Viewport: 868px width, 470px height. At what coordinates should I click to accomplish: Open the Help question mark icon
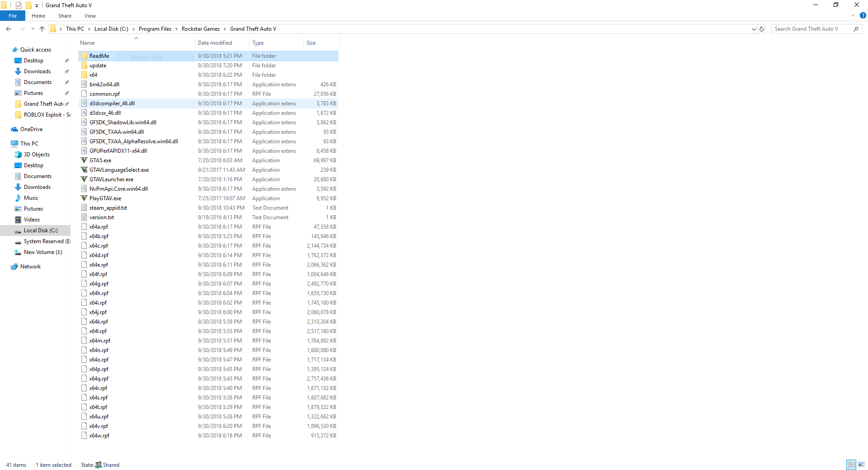[x=863, y=15]
